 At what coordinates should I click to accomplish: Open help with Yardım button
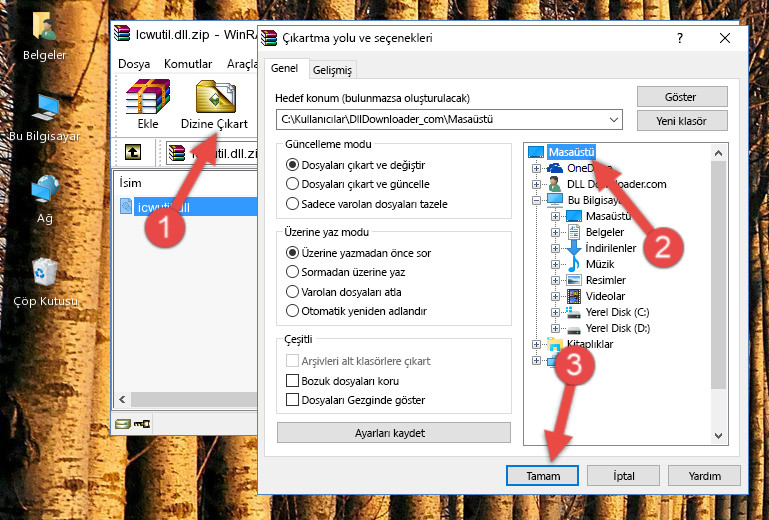coord(704,476)
